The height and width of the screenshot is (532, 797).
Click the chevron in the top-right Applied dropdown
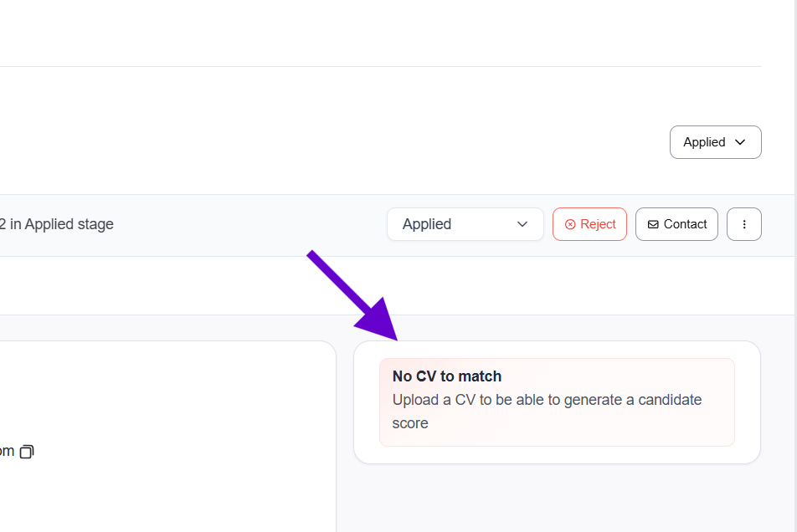(x=740, y=142)
